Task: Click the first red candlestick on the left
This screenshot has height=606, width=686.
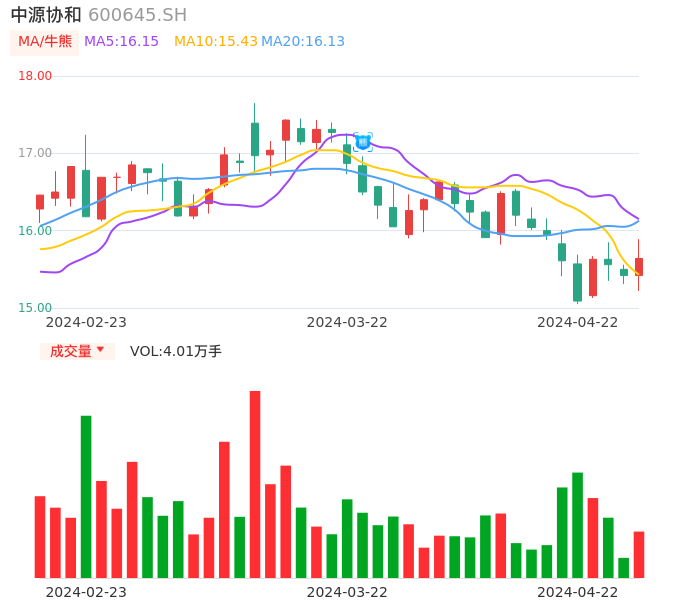Action: point(40,202)
